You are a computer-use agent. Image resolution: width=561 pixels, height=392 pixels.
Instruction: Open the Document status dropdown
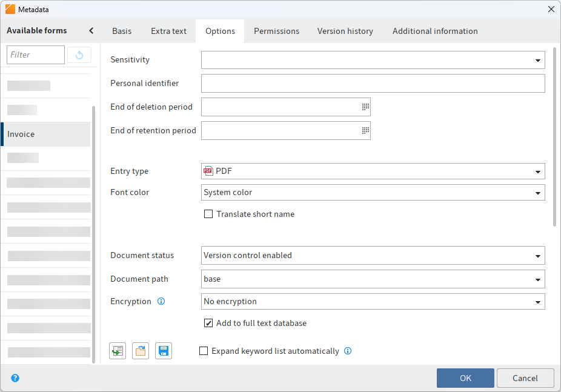(x=537, y=255)
